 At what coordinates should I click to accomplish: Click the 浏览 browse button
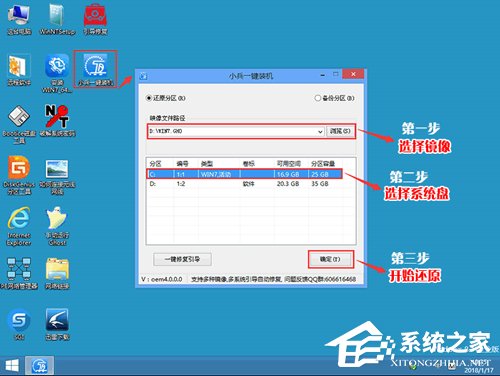click(x=340, y=131)
